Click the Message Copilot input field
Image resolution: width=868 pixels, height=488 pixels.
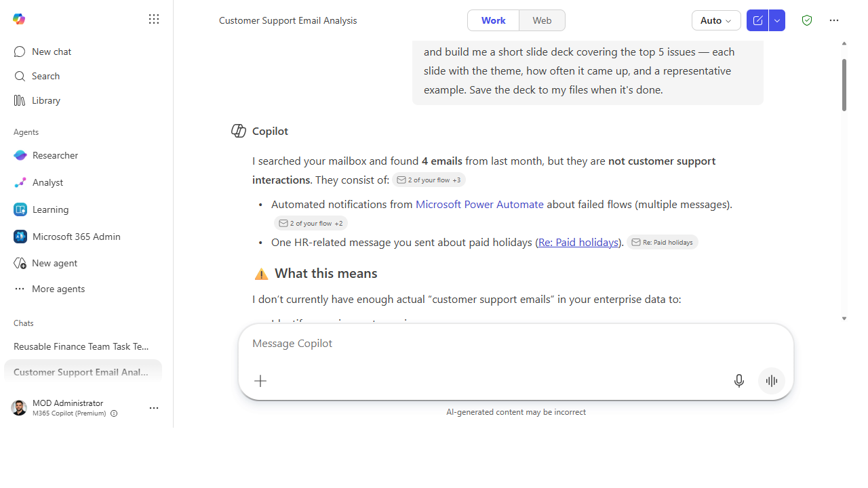pyautogui.click(x=515, y=344)
